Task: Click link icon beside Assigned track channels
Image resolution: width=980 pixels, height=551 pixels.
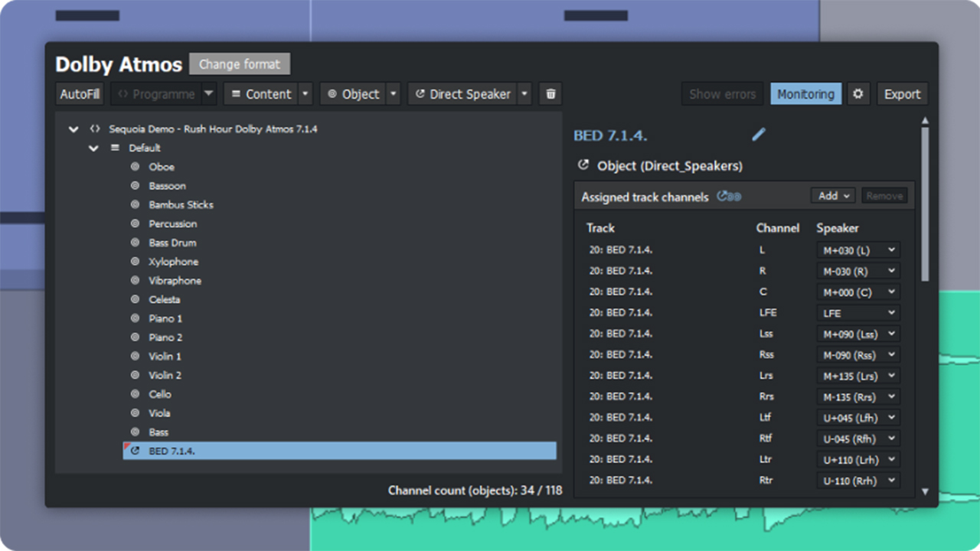Action: [x=729, y=197]
